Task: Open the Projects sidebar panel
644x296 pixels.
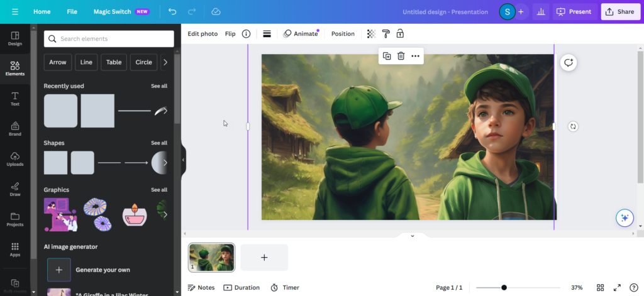Action: pyautogui.click(x=15, y=219)
